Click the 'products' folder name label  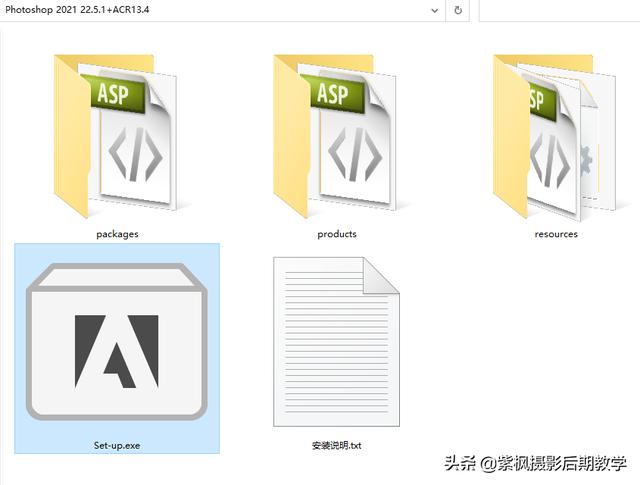click(x=337, y=234)
